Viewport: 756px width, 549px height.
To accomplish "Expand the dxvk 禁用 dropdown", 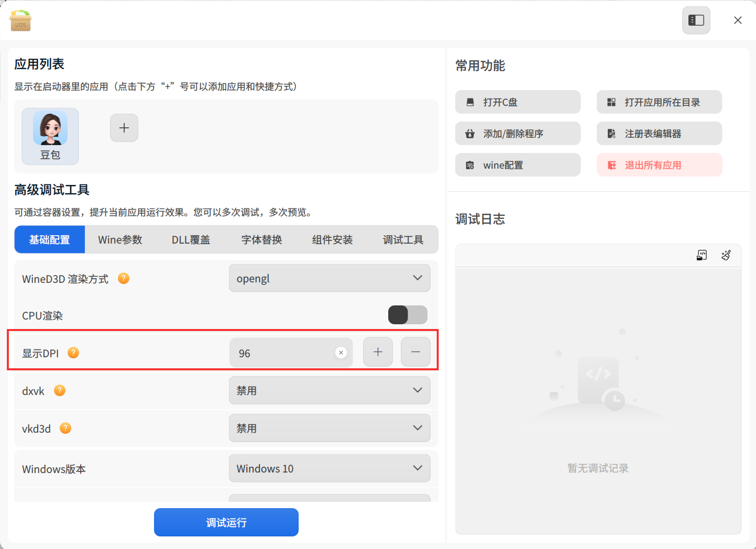I will [330, 390].
